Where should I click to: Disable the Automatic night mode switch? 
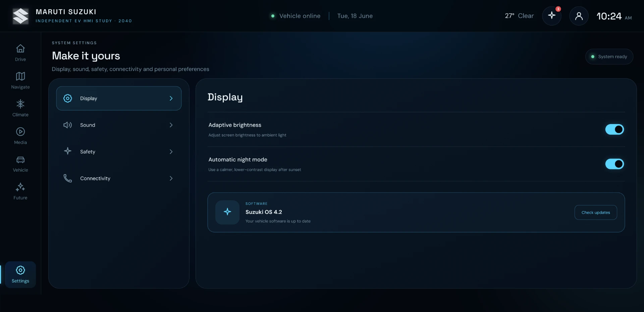click(x=614, y=164)
